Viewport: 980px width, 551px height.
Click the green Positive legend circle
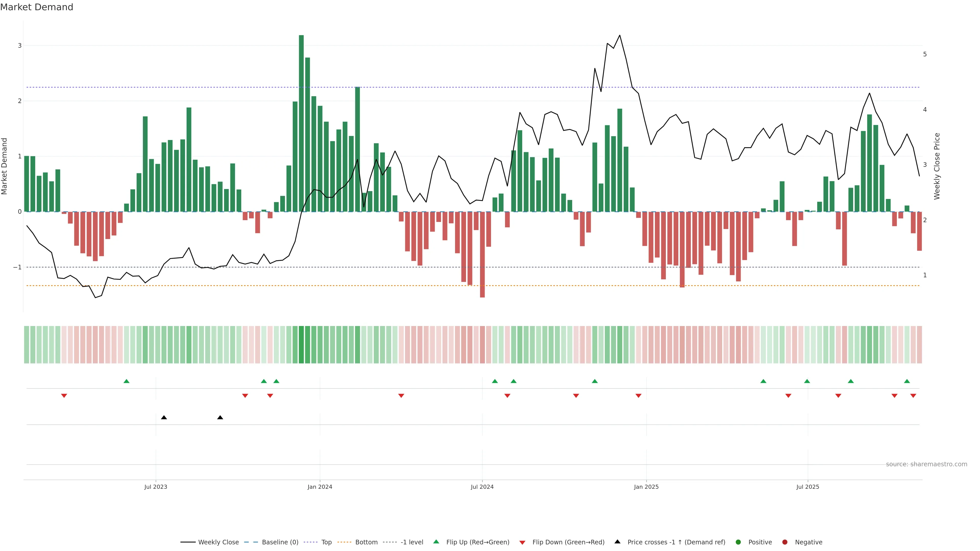pyautogui.click(x=738, y=542)
